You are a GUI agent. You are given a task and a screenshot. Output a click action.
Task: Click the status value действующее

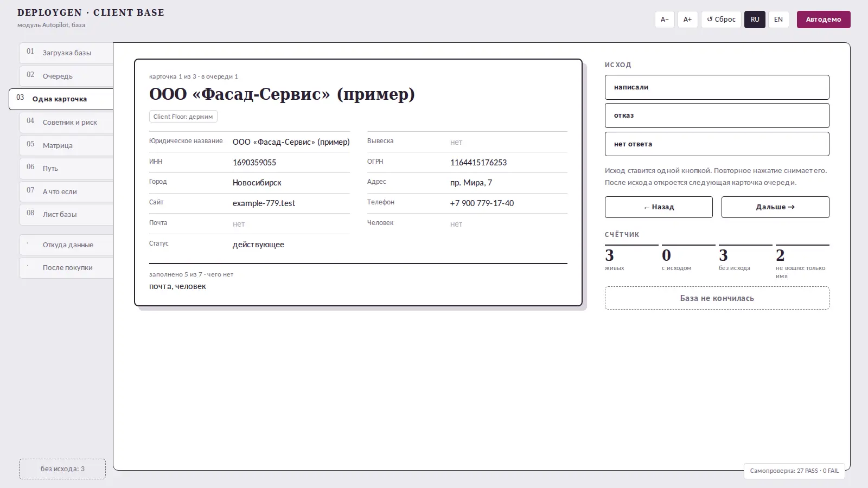(258, 245)
